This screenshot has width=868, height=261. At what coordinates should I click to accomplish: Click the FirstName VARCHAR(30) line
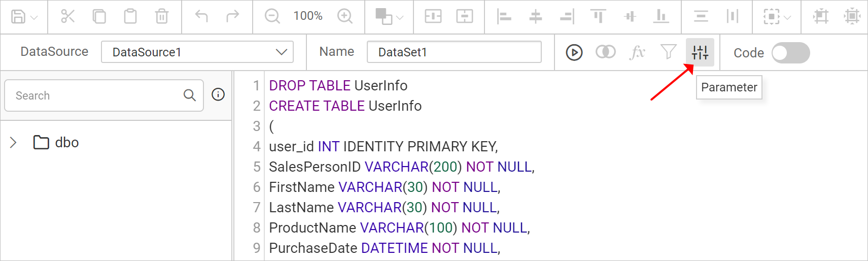pos(385,187)
